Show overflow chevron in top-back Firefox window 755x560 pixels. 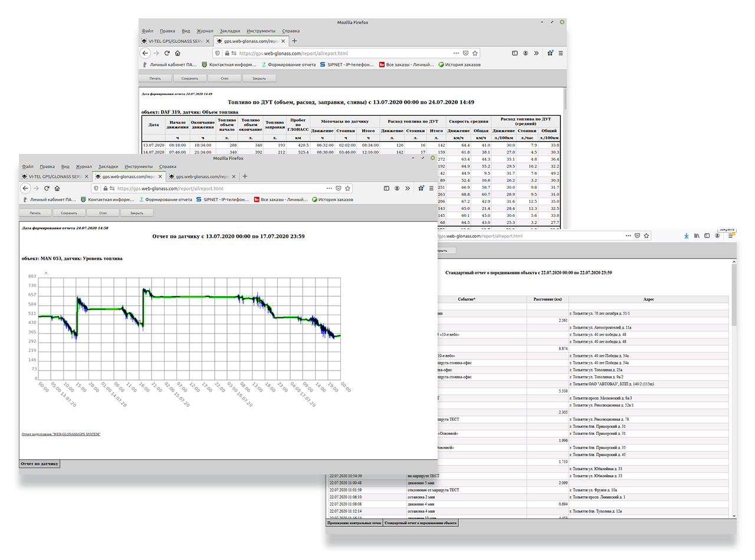pos(536,53)
